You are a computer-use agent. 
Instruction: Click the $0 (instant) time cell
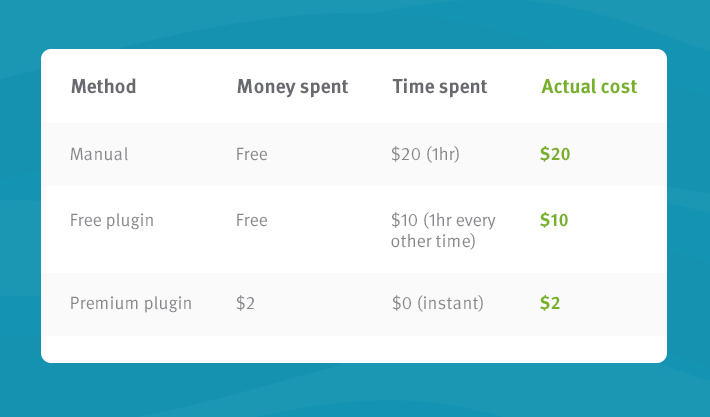point(438,302)
